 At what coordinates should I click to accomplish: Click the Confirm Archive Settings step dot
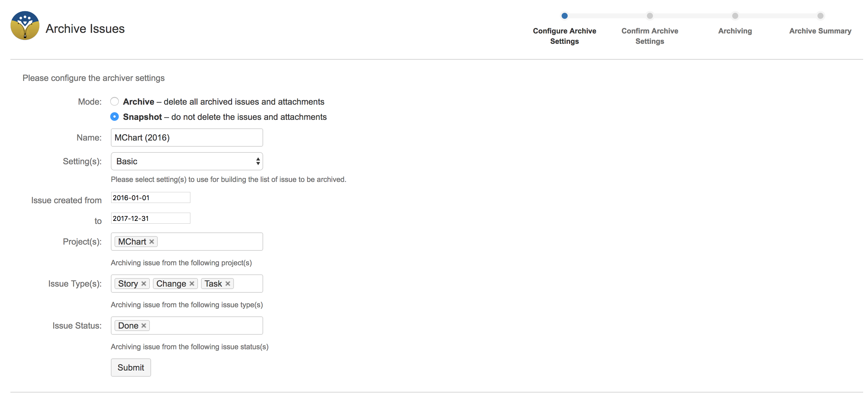[650, 16]
